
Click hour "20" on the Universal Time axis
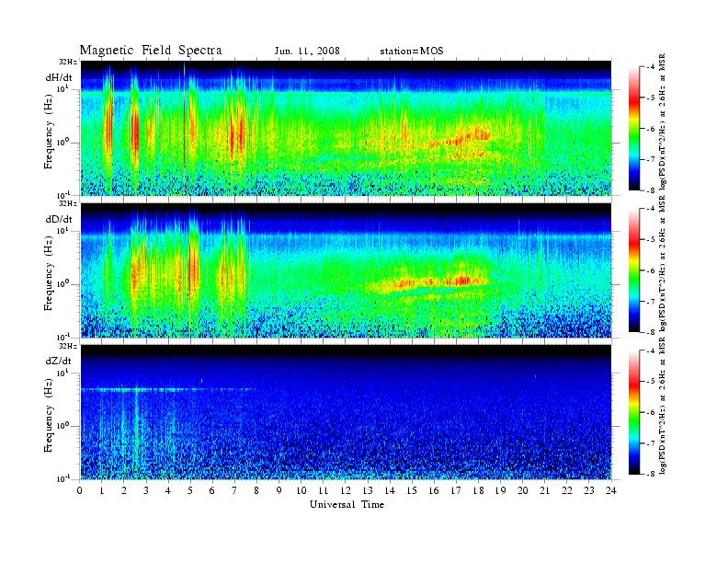click(x=523, y=490)
